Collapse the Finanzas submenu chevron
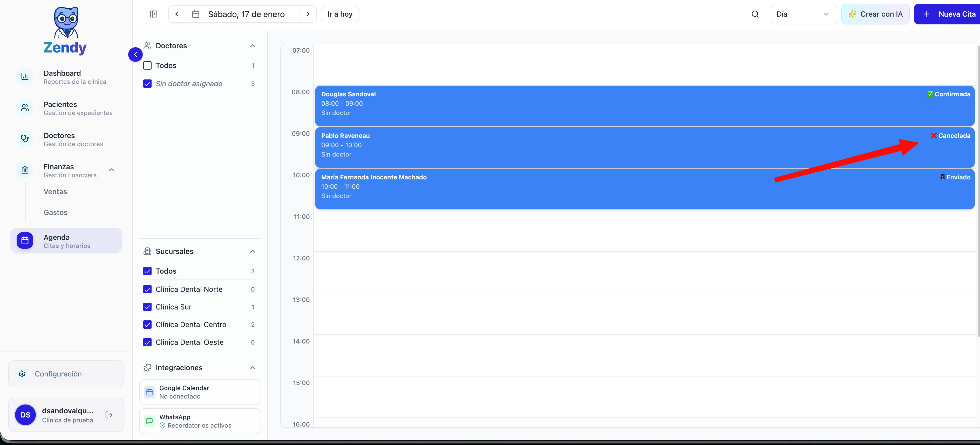 (x=111, y=170)
